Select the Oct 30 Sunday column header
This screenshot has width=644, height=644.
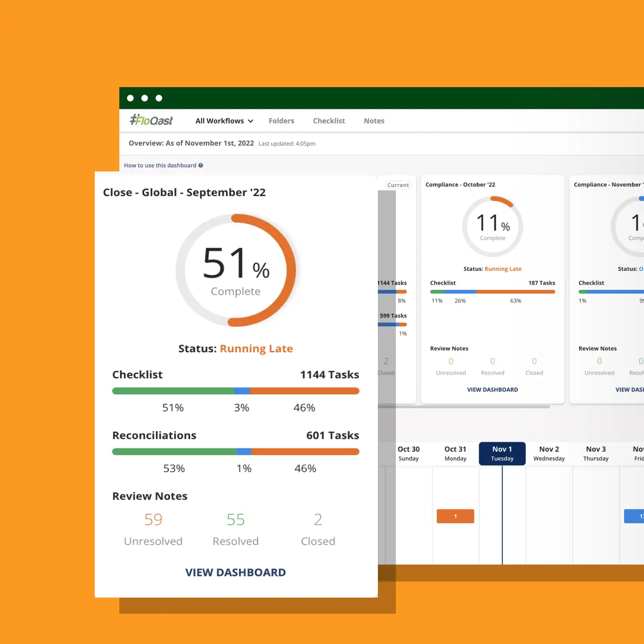click(409, 454)
